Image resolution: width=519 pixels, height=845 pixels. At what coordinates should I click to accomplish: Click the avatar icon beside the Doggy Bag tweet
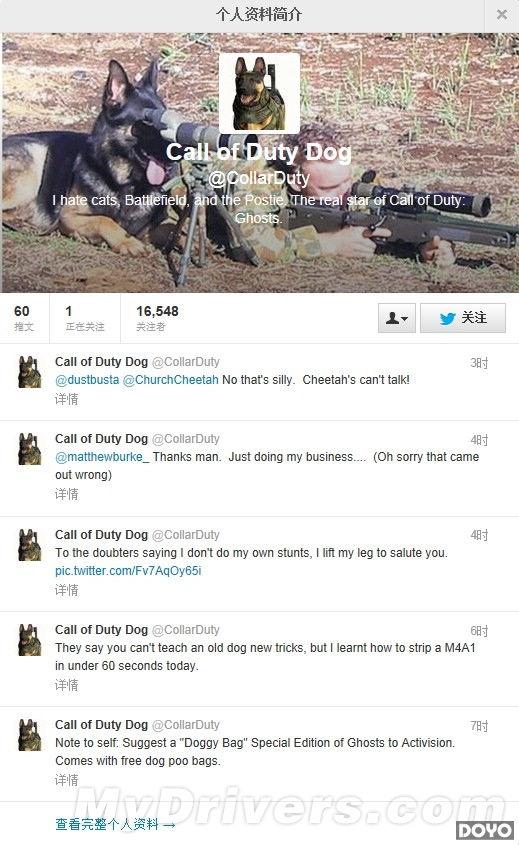[x=30, y=735]
